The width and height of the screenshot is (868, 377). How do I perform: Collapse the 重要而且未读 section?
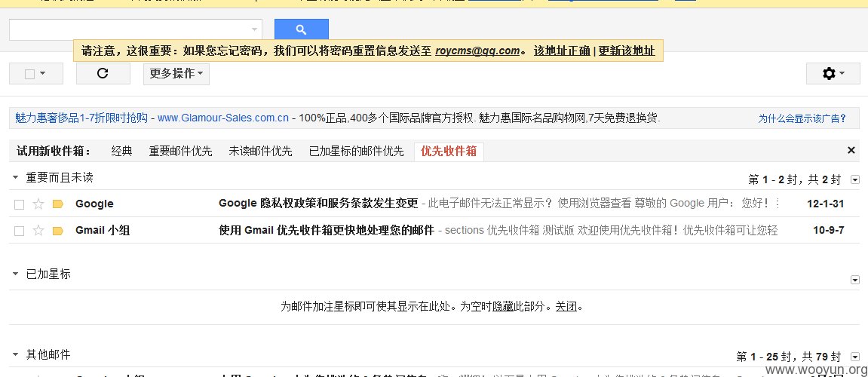pos(16,177)
